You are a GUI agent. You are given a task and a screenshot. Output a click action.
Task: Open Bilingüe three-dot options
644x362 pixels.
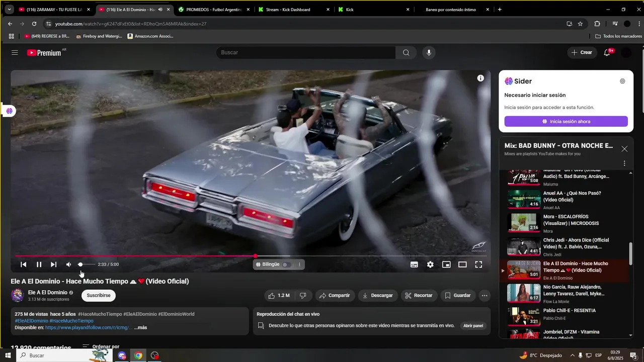pos(299,264)
